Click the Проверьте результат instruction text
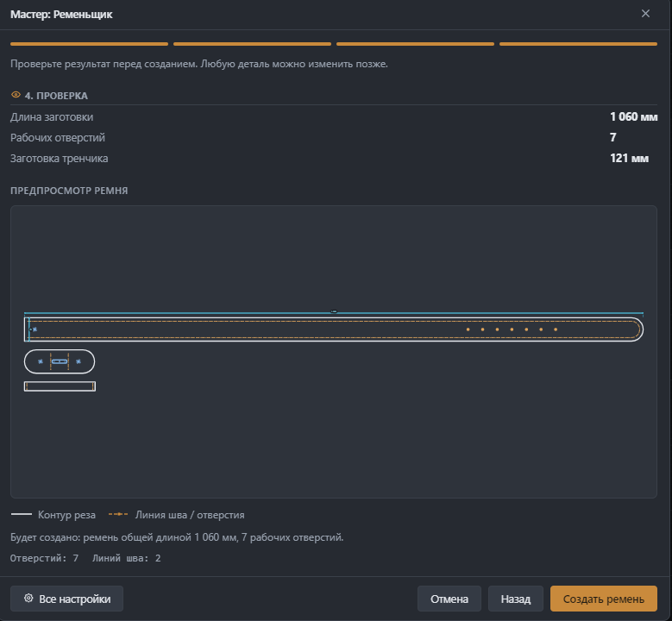 pyautogui.click(x=199, y=65)
